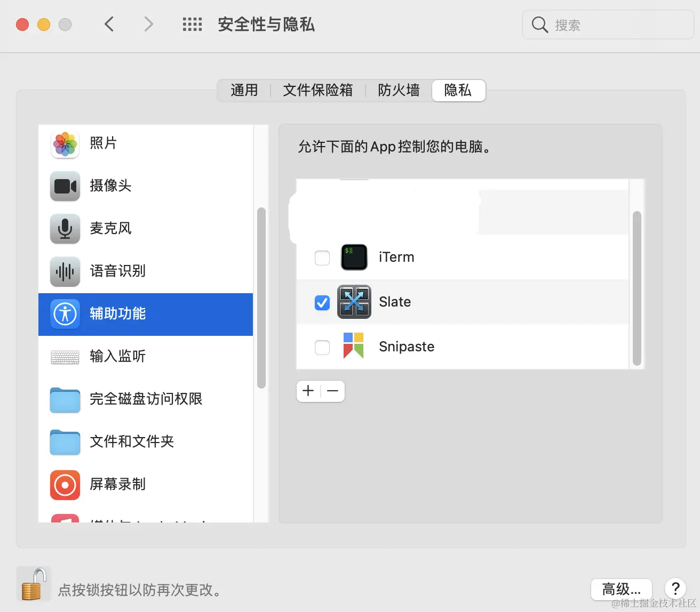This screenshot has width=700, height=612.
Task: Go back with the left chevron
Action: click(109, 24)
